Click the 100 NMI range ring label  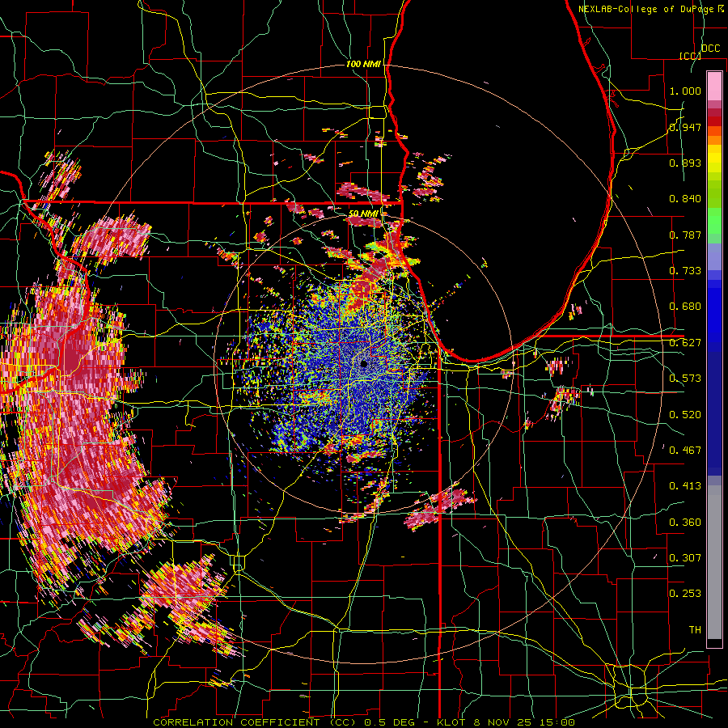click(363, 64)
